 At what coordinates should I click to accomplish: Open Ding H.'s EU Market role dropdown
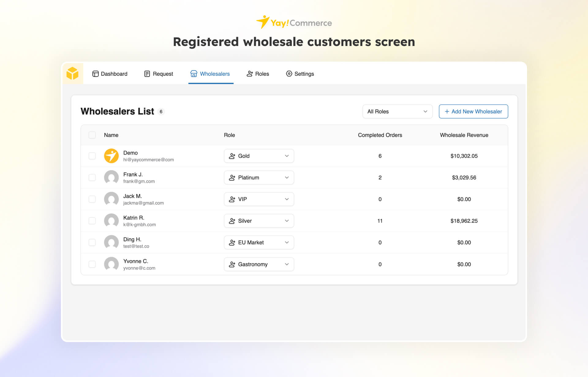coord(259,242)
